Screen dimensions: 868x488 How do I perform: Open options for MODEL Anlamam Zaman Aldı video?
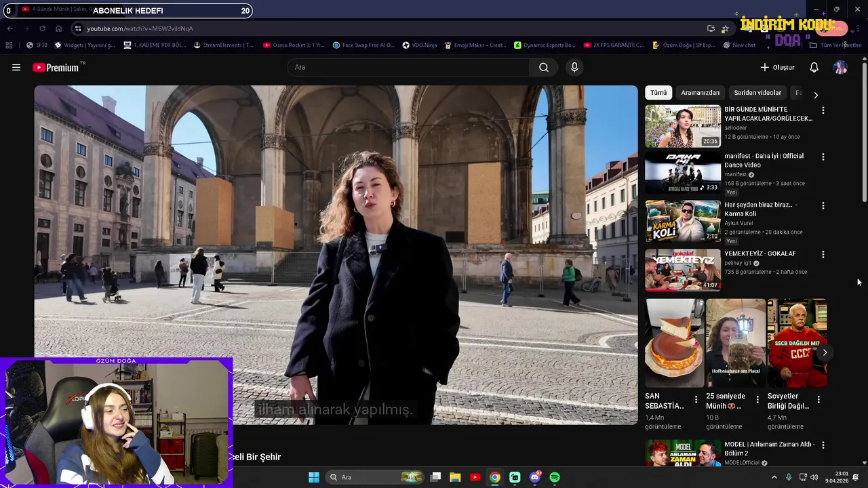click(823, 445)
